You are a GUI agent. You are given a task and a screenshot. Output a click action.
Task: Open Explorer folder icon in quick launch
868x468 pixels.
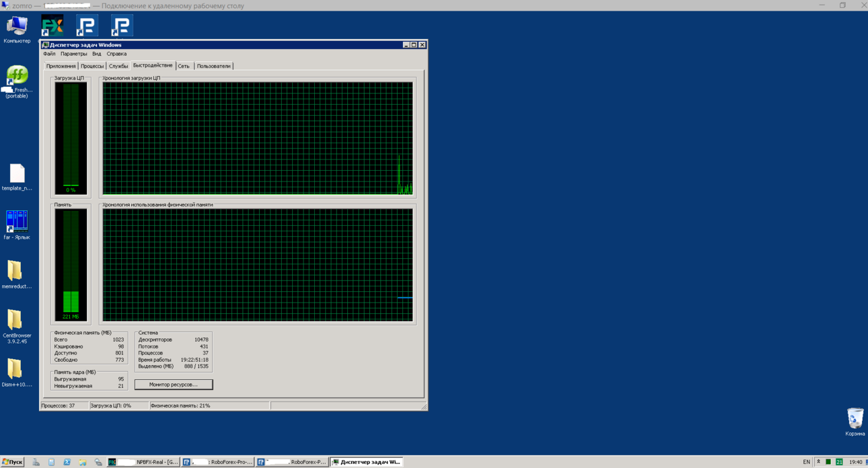pyautogui.click(x=83, y=462)
